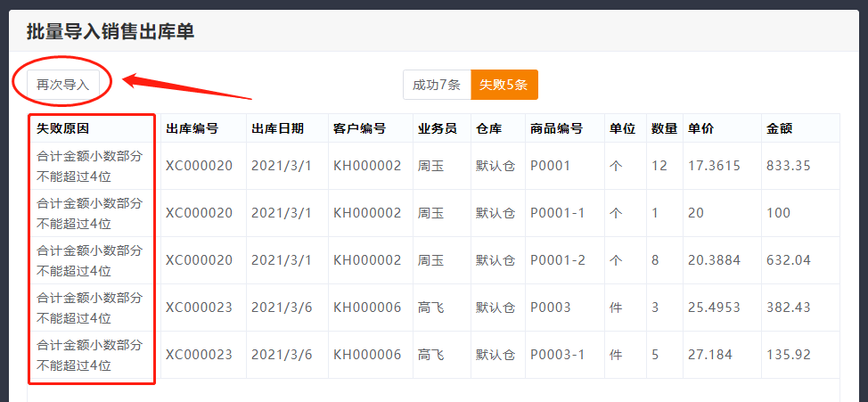Switch to the 成功7条 tab
868x402 pixels.
point(436,85)
